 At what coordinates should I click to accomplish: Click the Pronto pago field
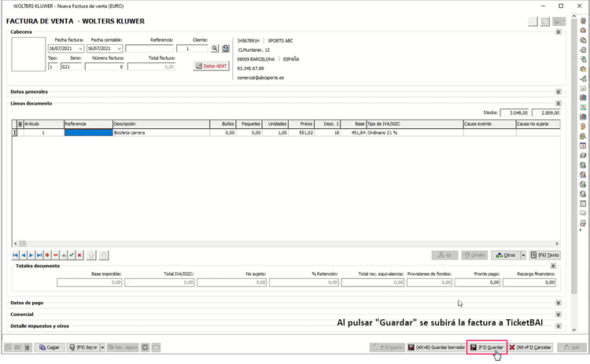click(x=478, y=282)
